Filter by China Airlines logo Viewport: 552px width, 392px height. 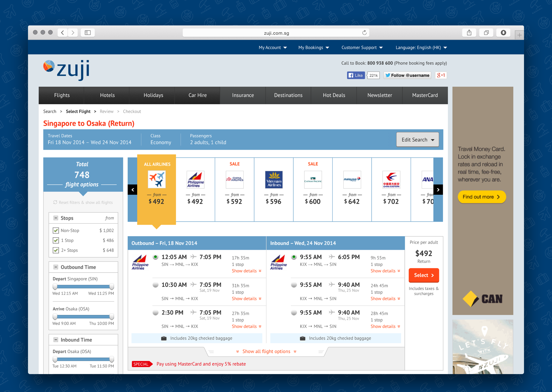[235, 179]
